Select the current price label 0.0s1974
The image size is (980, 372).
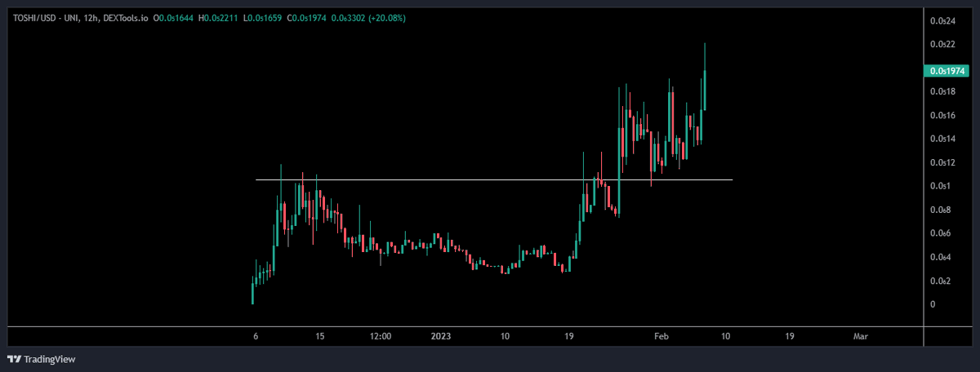click(x=946, y=71)
